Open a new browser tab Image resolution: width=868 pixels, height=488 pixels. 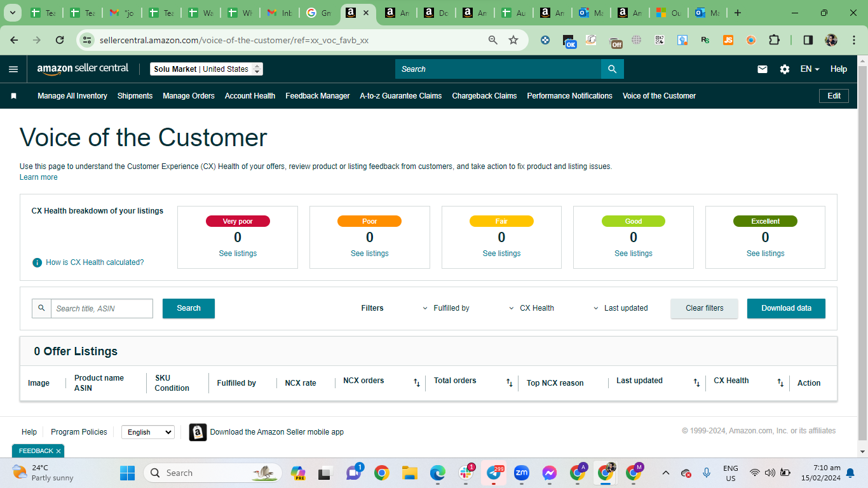[x=737, y=13]
